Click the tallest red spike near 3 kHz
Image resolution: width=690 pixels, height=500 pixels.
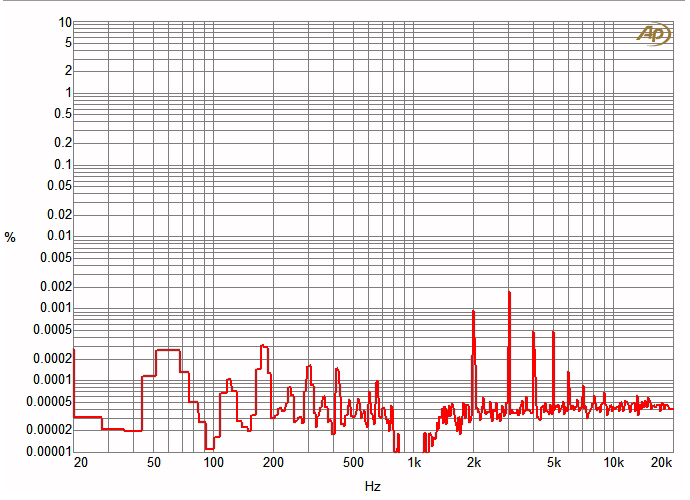click(509, 352)
